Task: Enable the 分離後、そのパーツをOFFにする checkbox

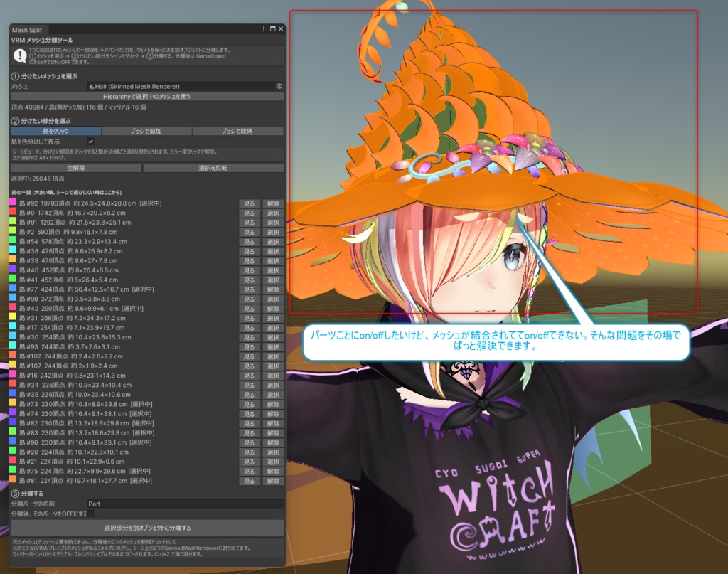Action: [x=91, y=514]
